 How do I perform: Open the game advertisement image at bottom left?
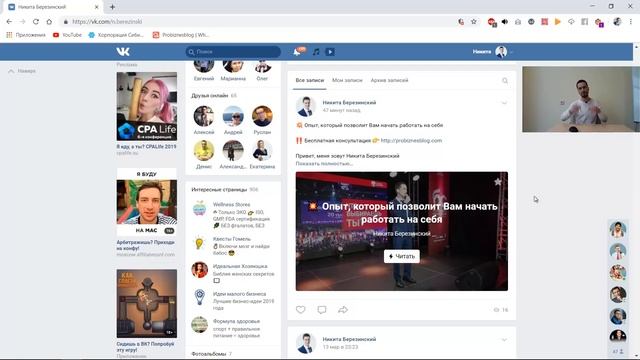(147, 303)
